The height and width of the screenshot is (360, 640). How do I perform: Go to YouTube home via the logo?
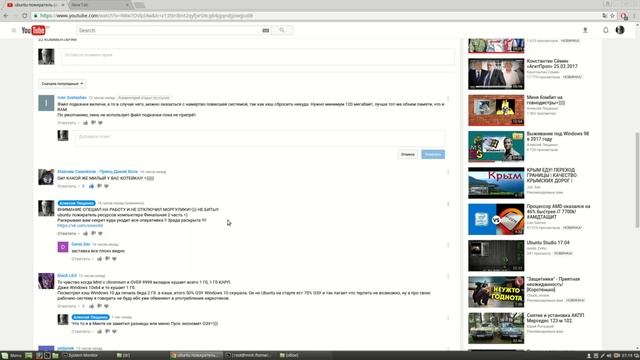point(35,30)
